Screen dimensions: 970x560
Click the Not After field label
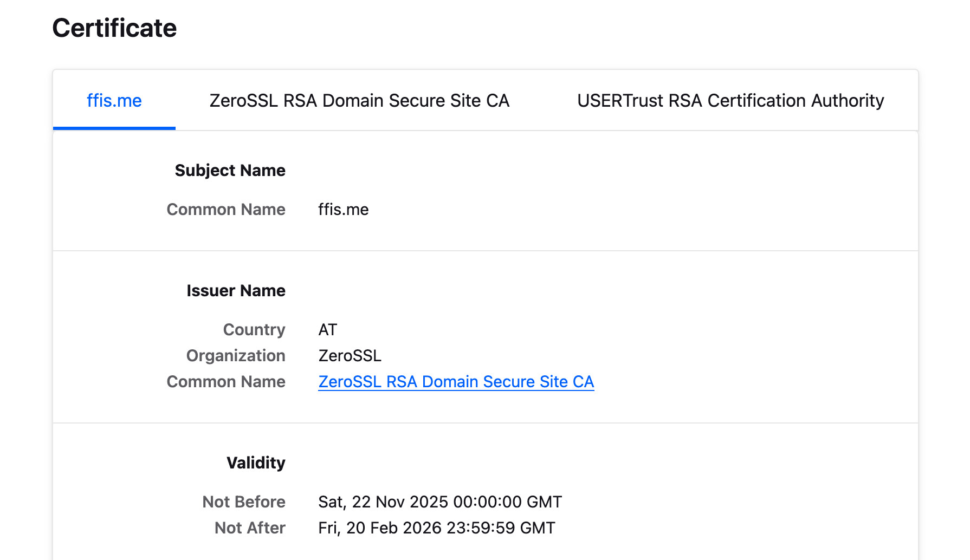(x=250, y=528)
